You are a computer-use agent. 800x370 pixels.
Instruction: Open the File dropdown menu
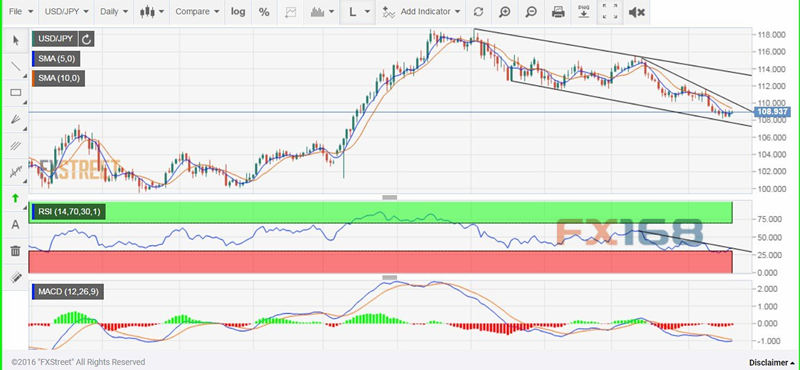pyautogui.click(x=21, y=12)
